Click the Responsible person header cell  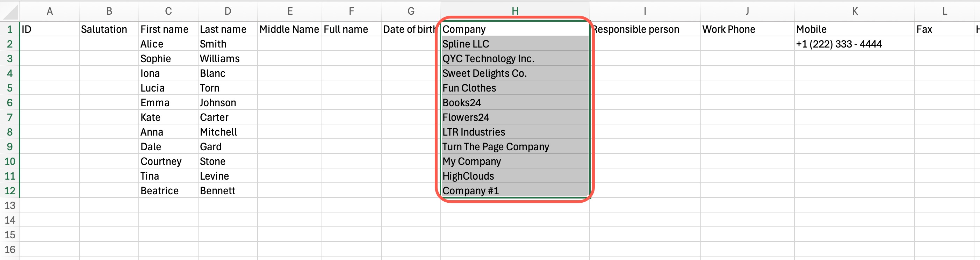click(645, 29)
